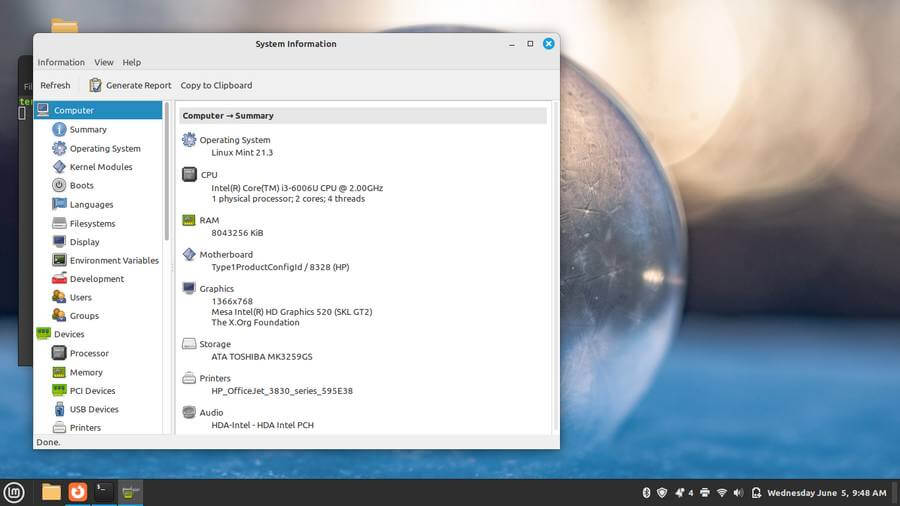Click the HP_OfficeJet_3830_series_595E38 value

click(x=282, y=391)
